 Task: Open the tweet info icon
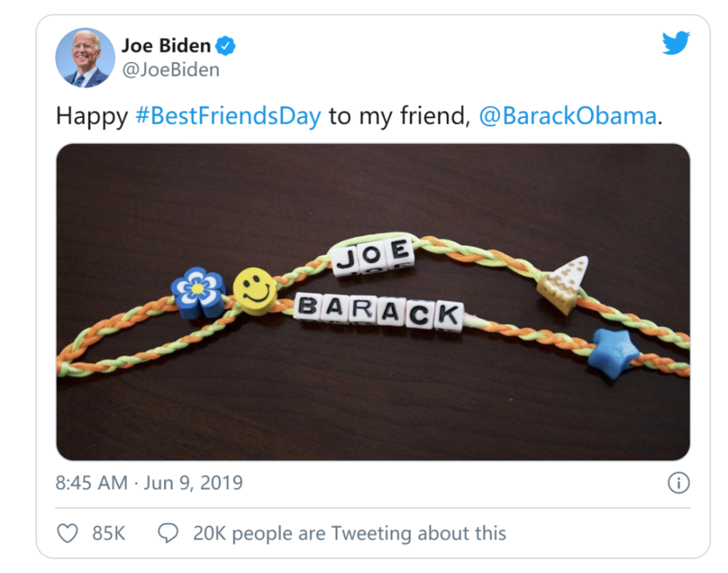tap(678, 483)
